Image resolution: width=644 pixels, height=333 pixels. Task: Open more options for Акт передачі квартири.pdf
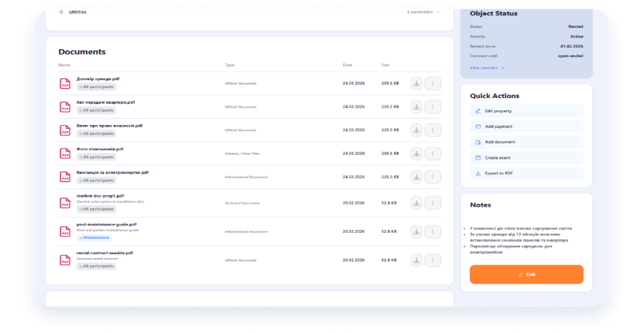433,107
